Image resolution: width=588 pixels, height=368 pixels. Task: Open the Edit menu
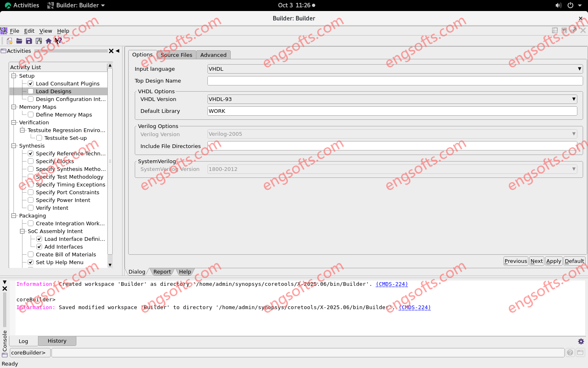tap(29, 31)
